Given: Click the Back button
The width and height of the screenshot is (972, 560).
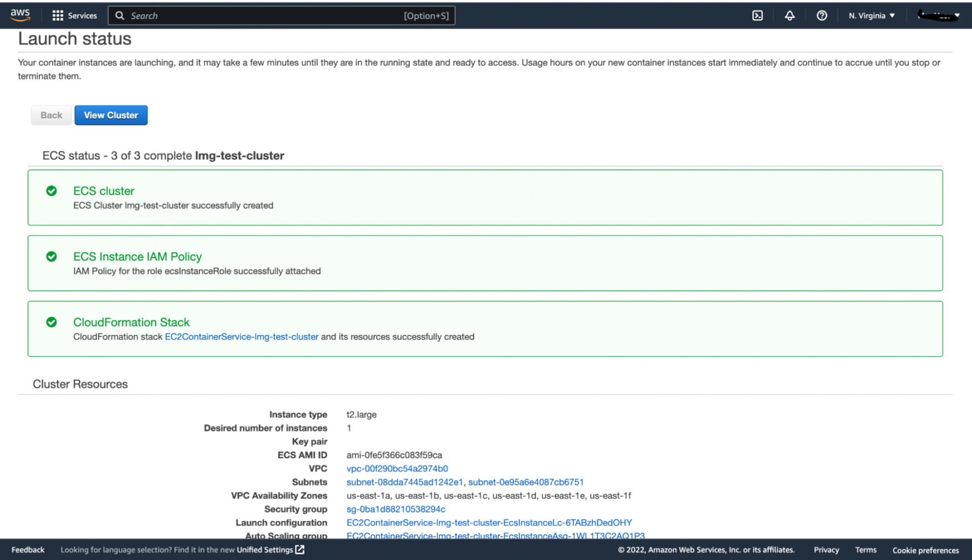Looking at the screenshot, I should (51, 115).
